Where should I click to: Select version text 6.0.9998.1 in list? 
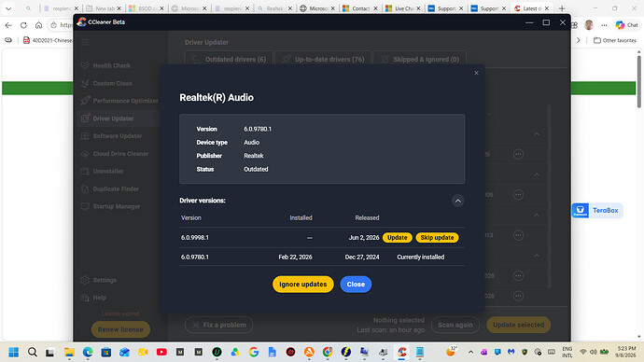pos(195,238)
